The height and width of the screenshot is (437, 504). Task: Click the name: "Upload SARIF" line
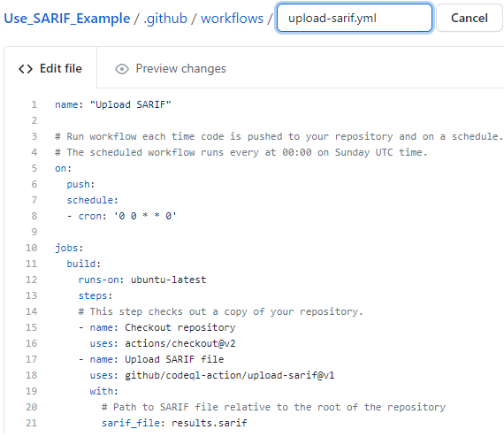113,105
